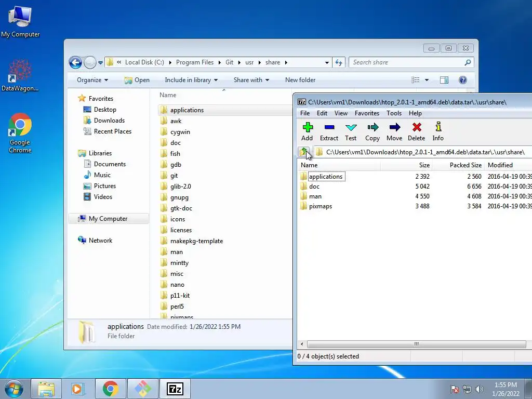The image size is (532, 399).
Task: Click the 7-Zip address path field
Action: click(422, 152)
